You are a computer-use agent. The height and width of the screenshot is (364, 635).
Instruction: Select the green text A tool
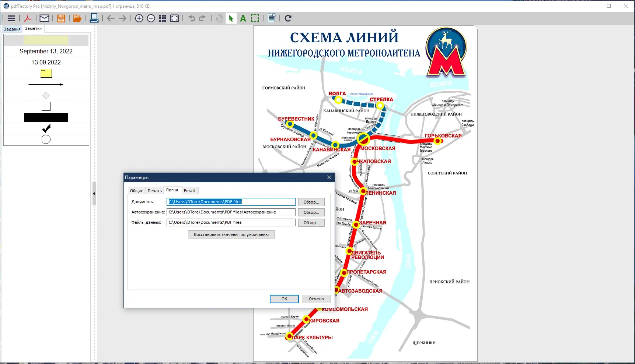[243, 18]
